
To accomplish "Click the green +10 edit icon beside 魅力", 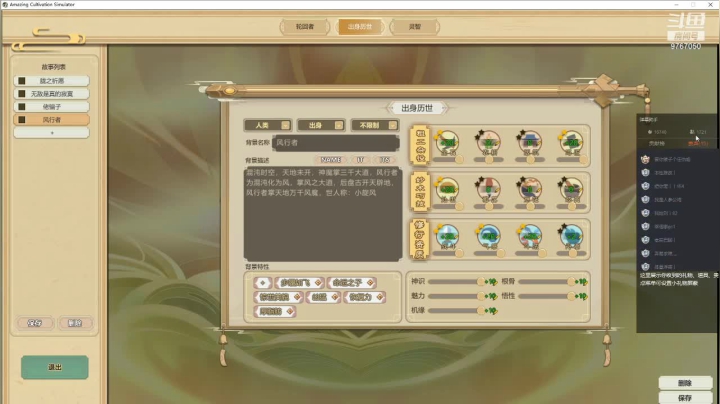I will [492, 296].
